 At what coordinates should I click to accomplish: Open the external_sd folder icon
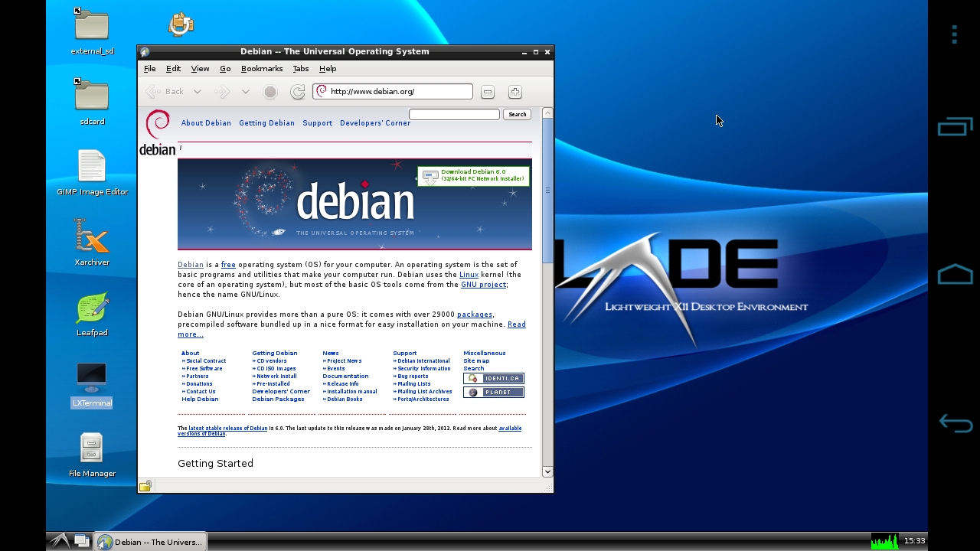coord(92,25)
